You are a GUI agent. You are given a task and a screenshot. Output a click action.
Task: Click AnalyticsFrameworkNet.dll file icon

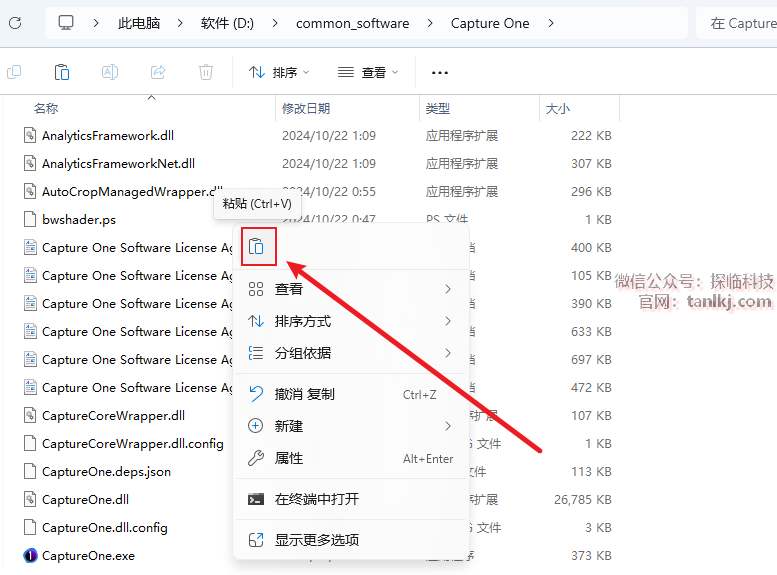click(30, 163)
